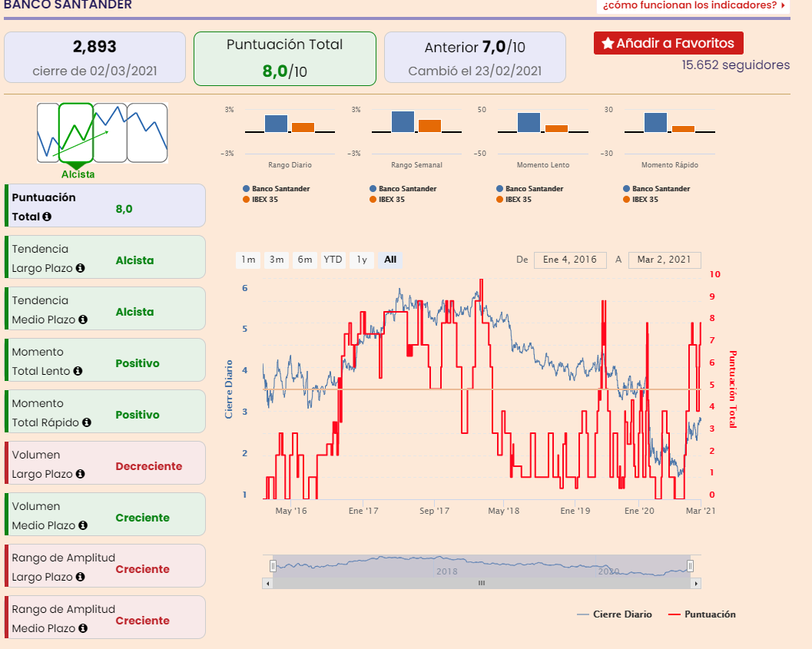Show info for Volumen Medio Plazo
The width and height of the screenshot is (812, 649).
[83, 525]
